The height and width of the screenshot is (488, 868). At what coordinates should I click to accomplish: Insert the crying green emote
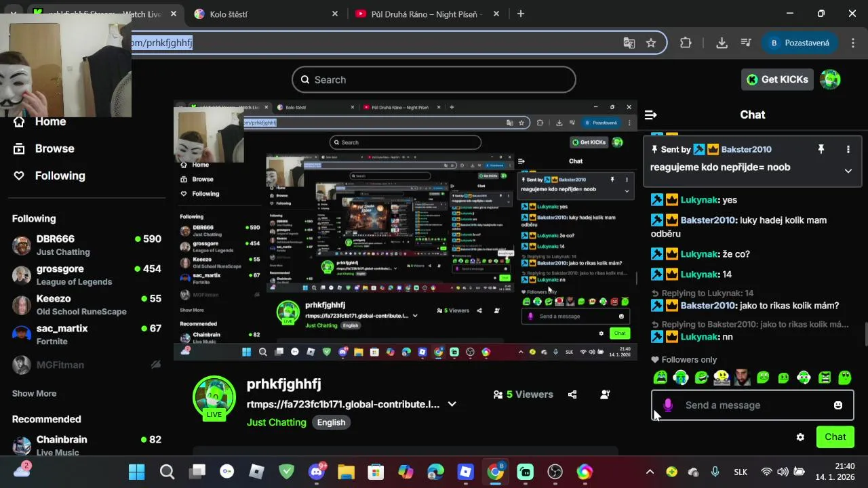click(x=660, y=378)
